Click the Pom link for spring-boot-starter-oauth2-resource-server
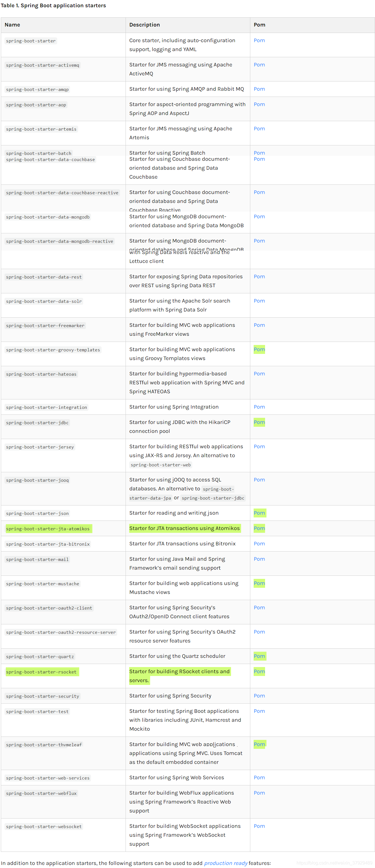375x868 pixels. coord(259,632)
